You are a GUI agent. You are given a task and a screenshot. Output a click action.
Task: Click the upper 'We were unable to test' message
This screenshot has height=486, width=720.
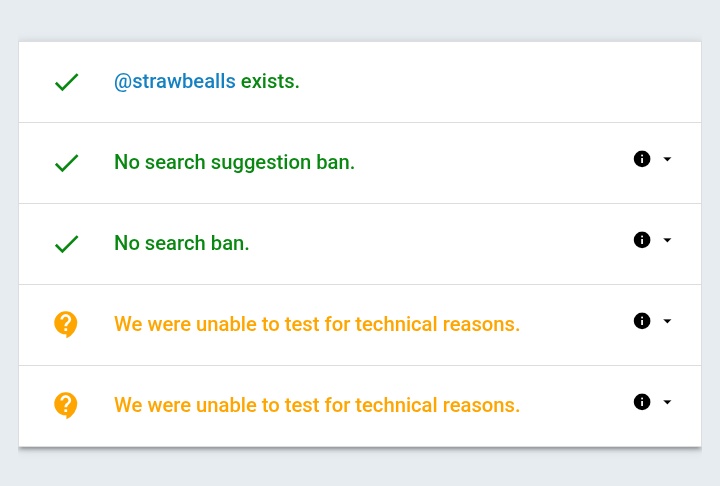[316, 324]
